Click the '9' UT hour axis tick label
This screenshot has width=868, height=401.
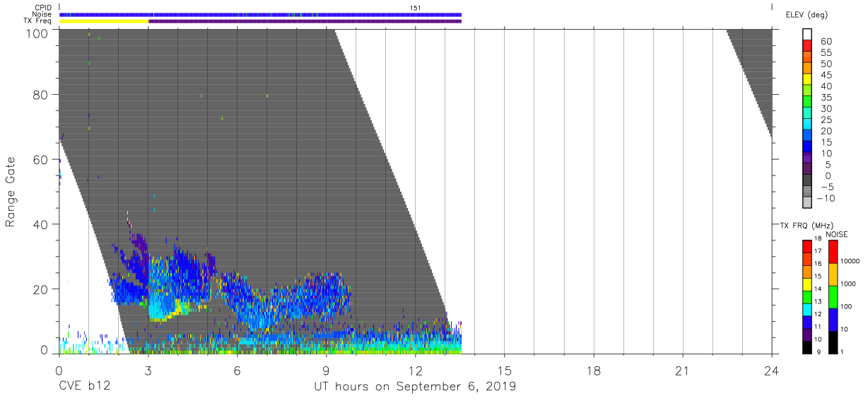pos(326,370)
